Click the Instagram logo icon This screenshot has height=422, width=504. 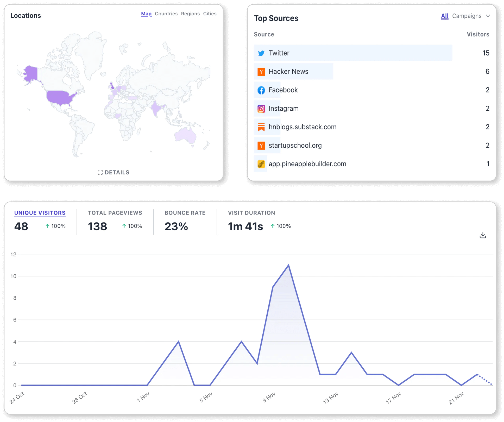pyautogui.click(x=261, y=109)
